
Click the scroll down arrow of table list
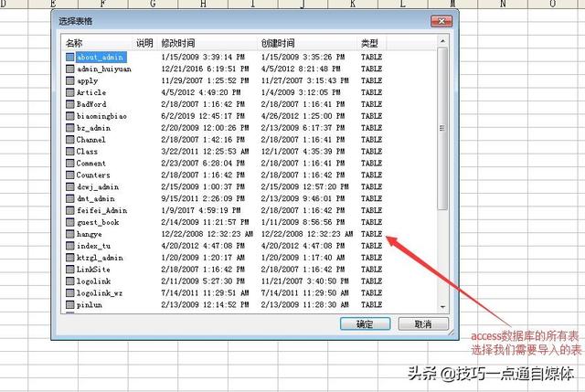click(x=442, y=307)
